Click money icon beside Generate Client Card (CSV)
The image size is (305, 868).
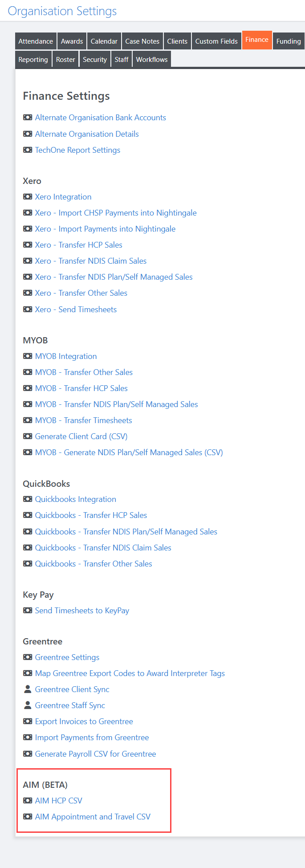(28, 436)
